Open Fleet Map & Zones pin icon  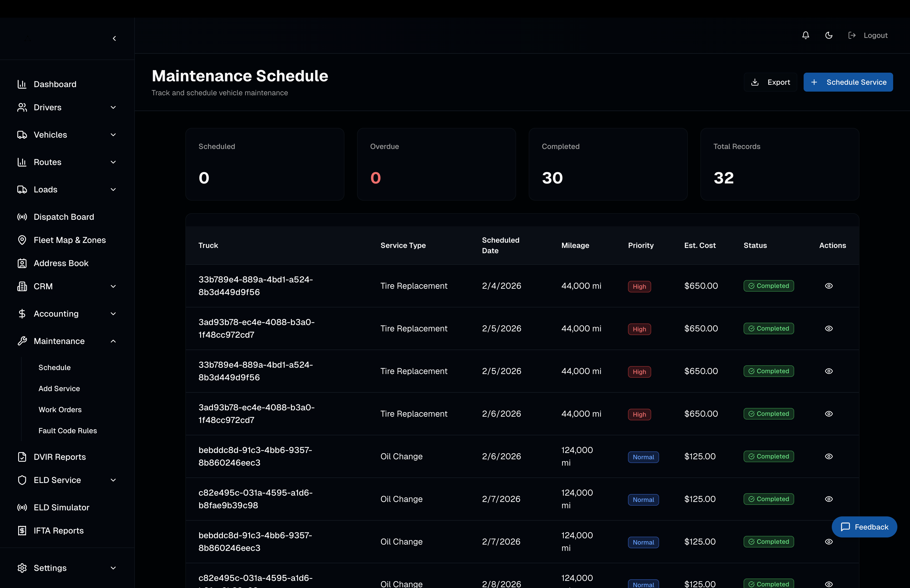coord(22,240)
